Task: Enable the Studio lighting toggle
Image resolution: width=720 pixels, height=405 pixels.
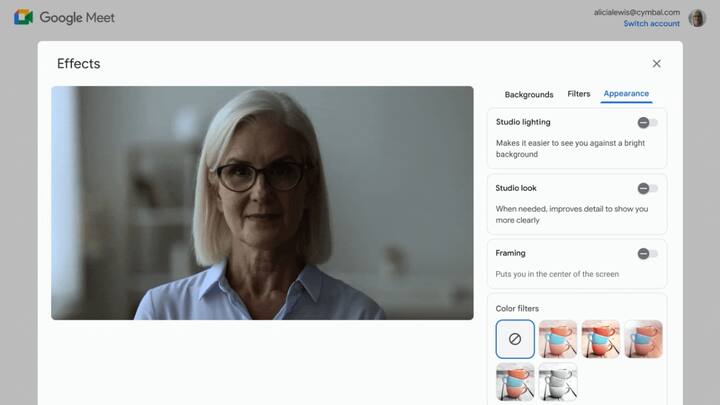Action: 647,123
